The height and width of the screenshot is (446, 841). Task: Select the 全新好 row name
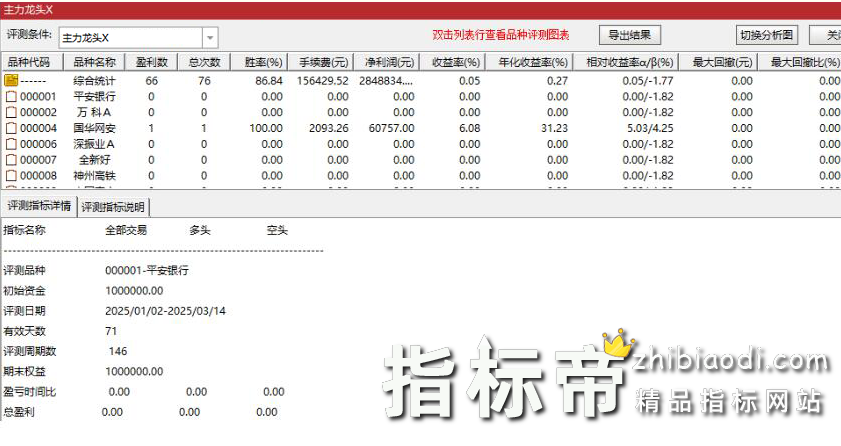coord(94,160)
